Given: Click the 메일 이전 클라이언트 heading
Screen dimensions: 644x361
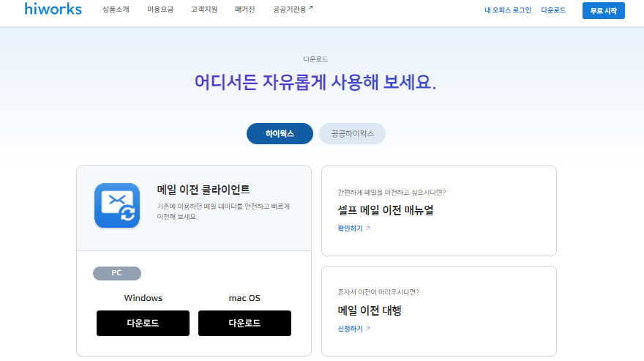Looking at the screenshot, I should pos(203,190).
